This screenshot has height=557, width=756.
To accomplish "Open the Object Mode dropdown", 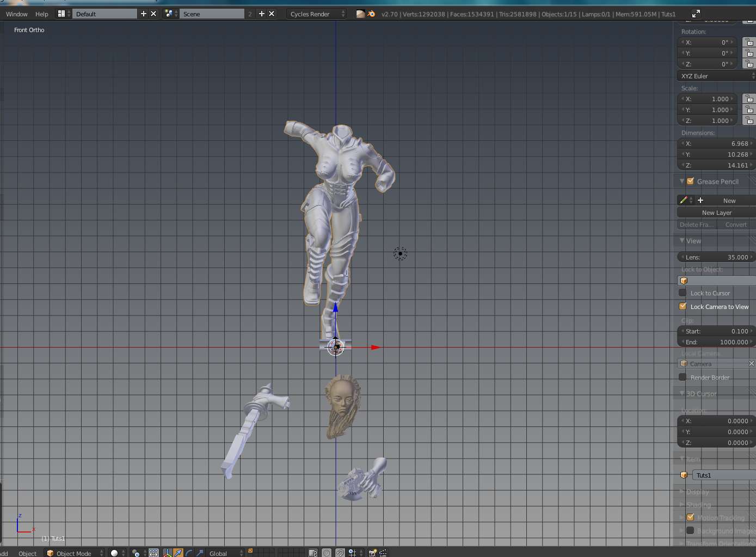I will click(75, 553).
